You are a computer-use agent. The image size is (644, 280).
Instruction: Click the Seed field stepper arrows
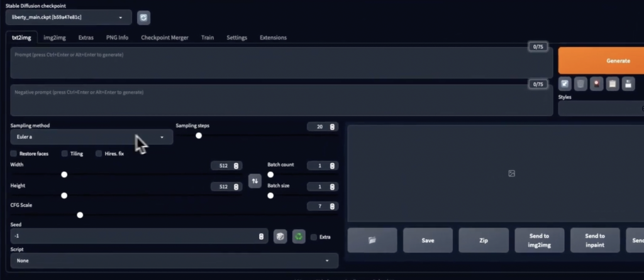coord(261,237)
